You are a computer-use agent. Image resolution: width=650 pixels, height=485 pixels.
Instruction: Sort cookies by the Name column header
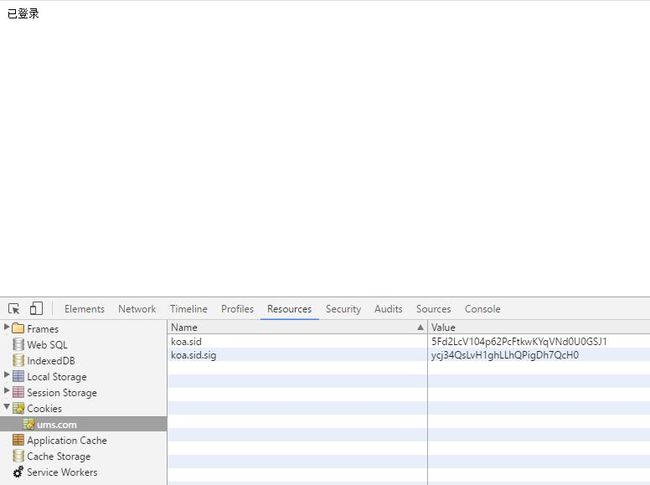297,327
